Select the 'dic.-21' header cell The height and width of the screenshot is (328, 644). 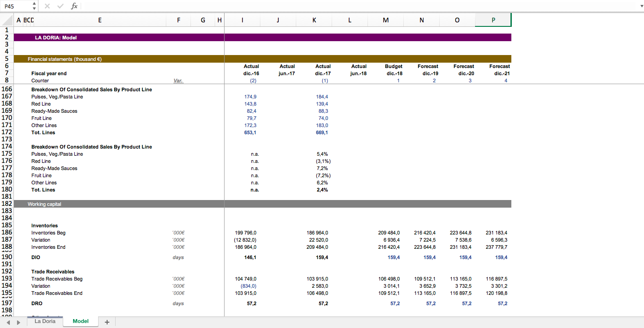pos(502,73)
